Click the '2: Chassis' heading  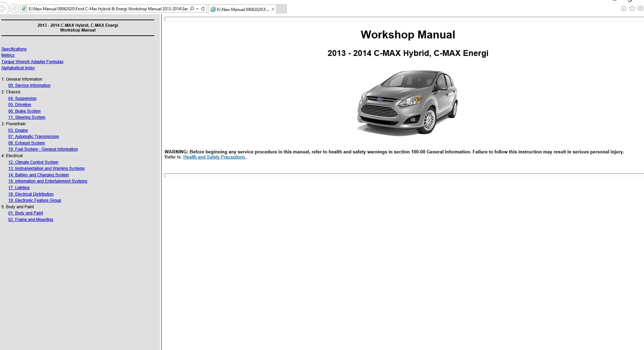[x=11, y=92]
